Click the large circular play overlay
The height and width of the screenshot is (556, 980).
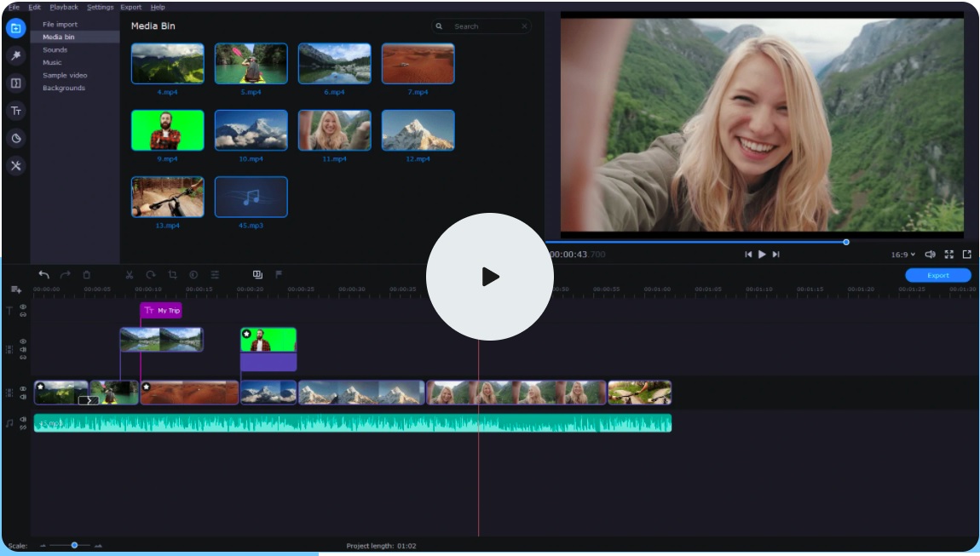490,277
